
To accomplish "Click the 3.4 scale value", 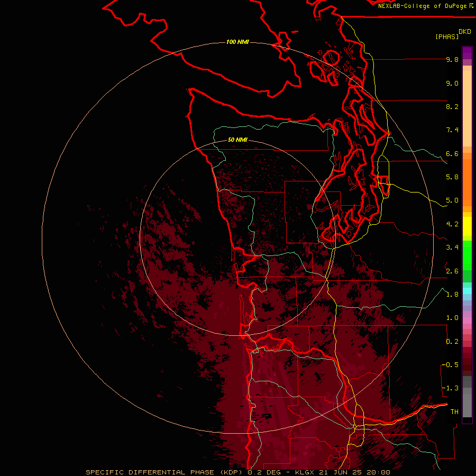I will [452, 248].
